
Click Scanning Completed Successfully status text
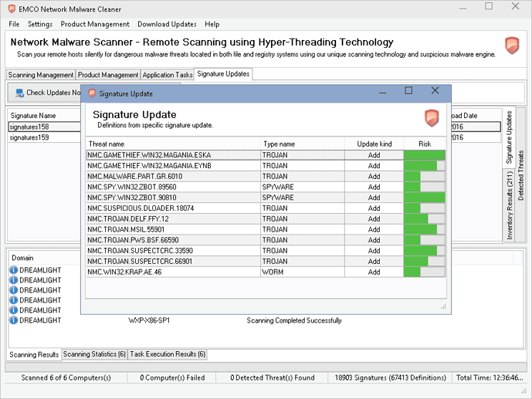[294, 320]
